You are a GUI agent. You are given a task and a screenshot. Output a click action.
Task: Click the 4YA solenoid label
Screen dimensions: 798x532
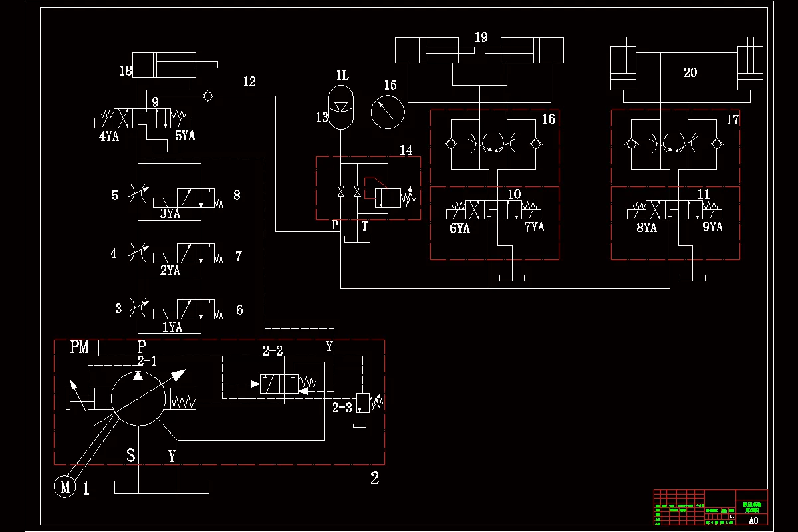[108, 138]
